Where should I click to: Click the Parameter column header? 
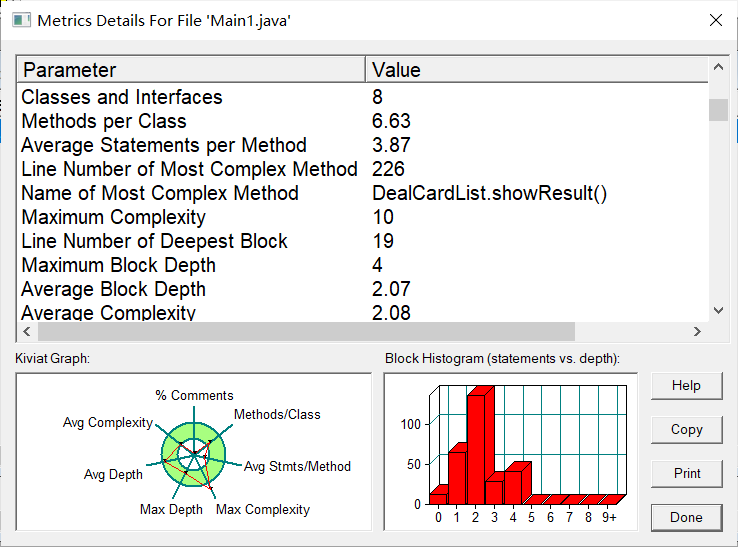(x=191, y=70)
